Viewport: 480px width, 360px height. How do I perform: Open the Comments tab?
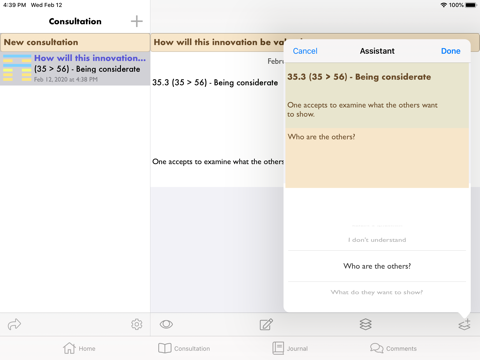pos(393,348)
